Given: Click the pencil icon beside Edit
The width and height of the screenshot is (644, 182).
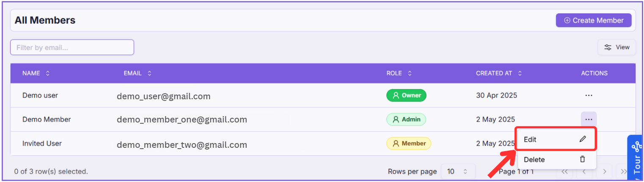Looking at the screenshot, I should click(583, 139).
